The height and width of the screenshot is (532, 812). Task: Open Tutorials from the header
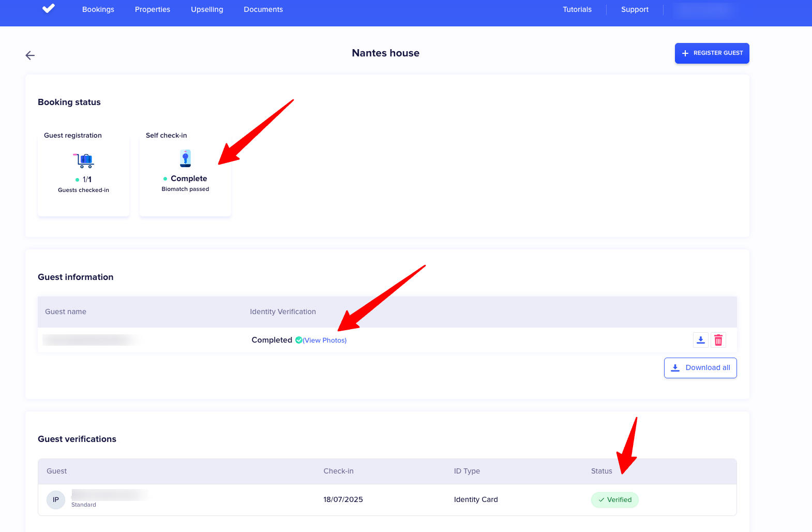click(577, 9)
